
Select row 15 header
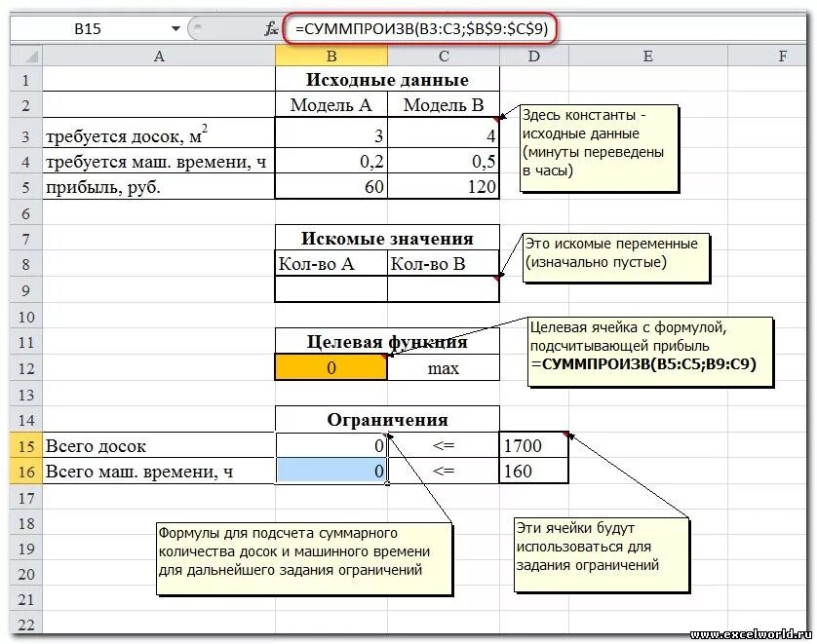point(26,446)
